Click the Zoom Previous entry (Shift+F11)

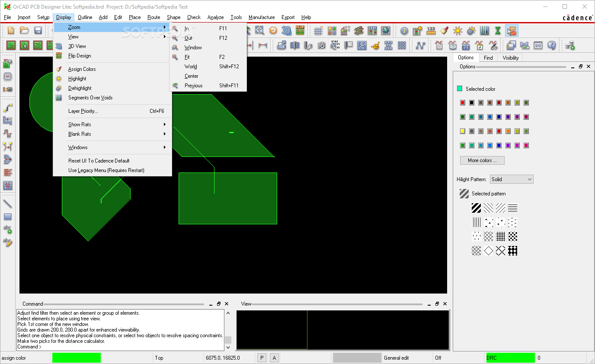click(x=208, y=86)
